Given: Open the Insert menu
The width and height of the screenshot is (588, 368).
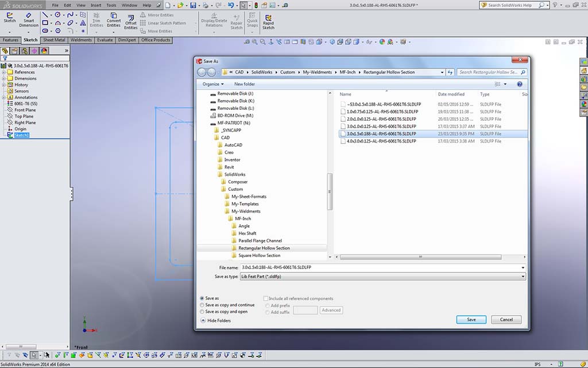Looking at the screenshot, I should click(95, 5).
